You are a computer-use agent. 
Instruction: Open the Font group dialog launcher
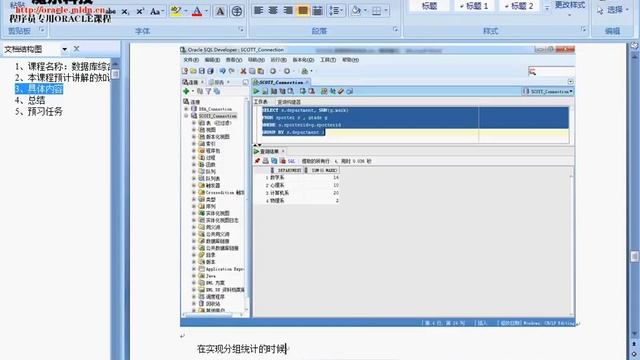click(241, 30)
